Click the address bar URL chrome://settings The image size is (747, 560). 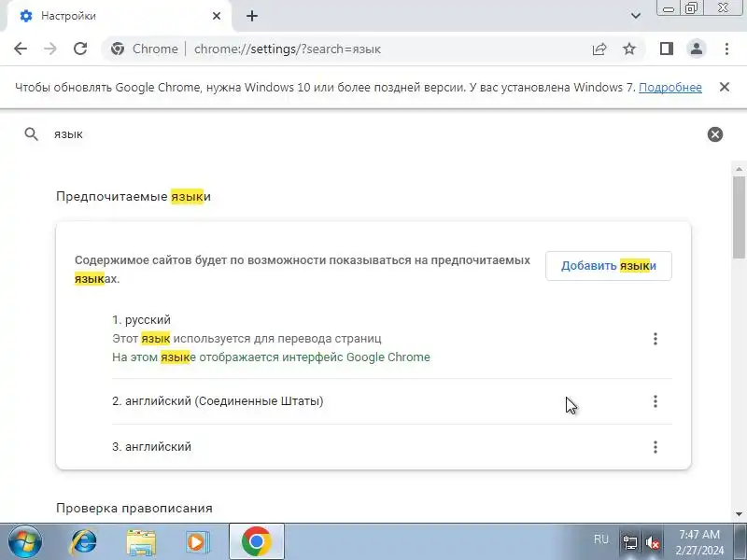tap(288, 49)
